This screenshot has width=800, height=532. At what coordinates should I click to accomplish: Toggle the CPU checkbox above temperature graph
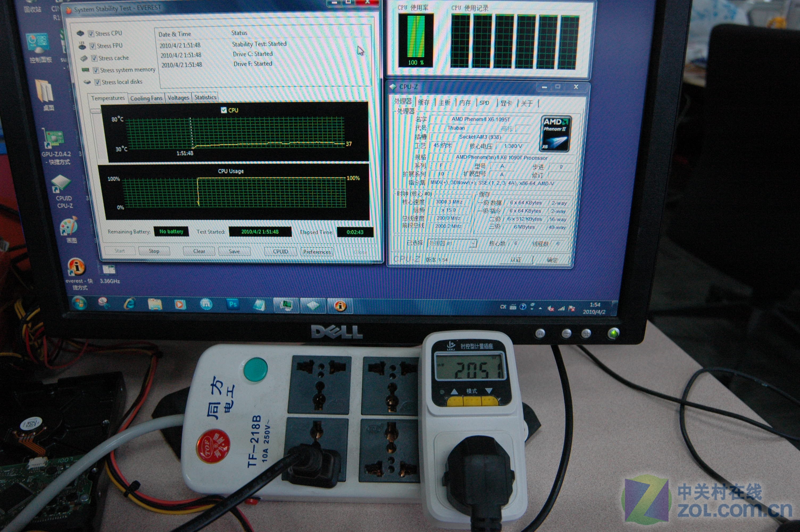(x=223, y=110)
